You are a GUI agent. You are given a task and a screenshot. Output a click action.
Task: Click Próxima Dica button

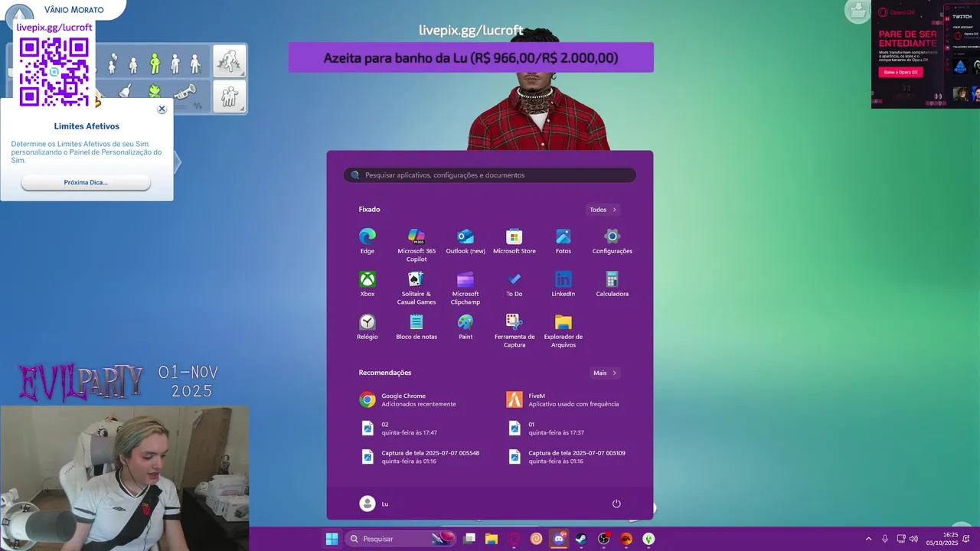click(86, 183)
